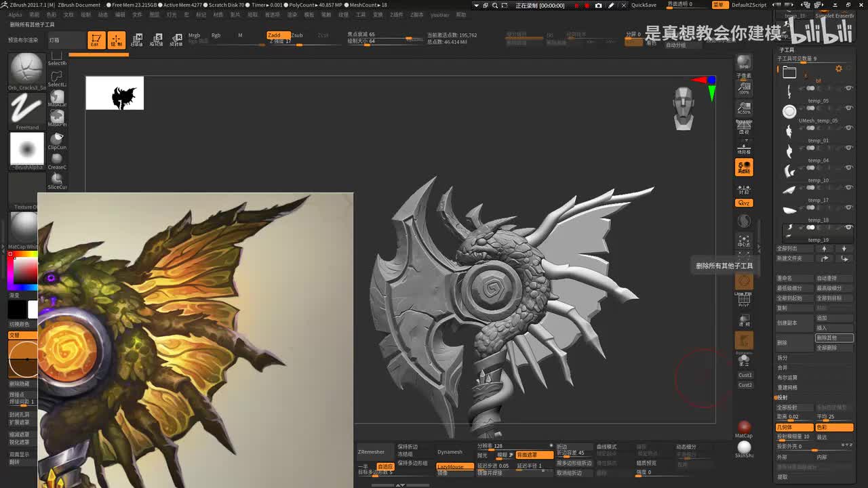Click the Cust1 button
The image size is (868, 488).
[x=745, y=375]
